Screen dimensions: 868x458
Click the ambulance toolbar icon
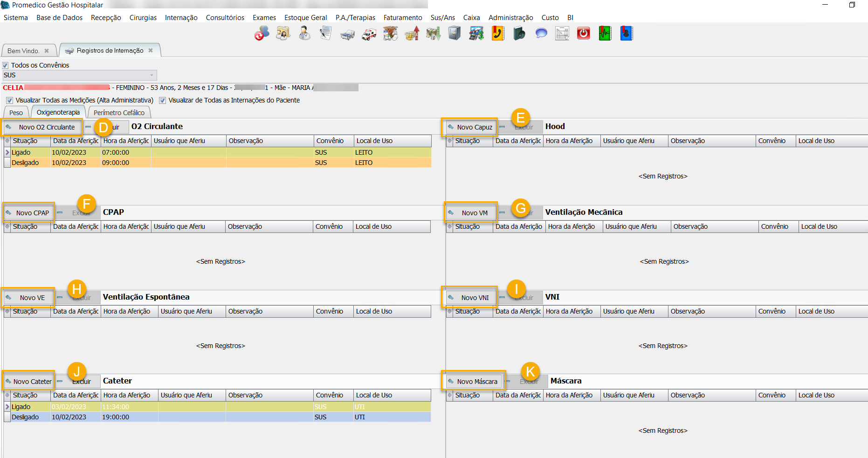coord(369,34)
